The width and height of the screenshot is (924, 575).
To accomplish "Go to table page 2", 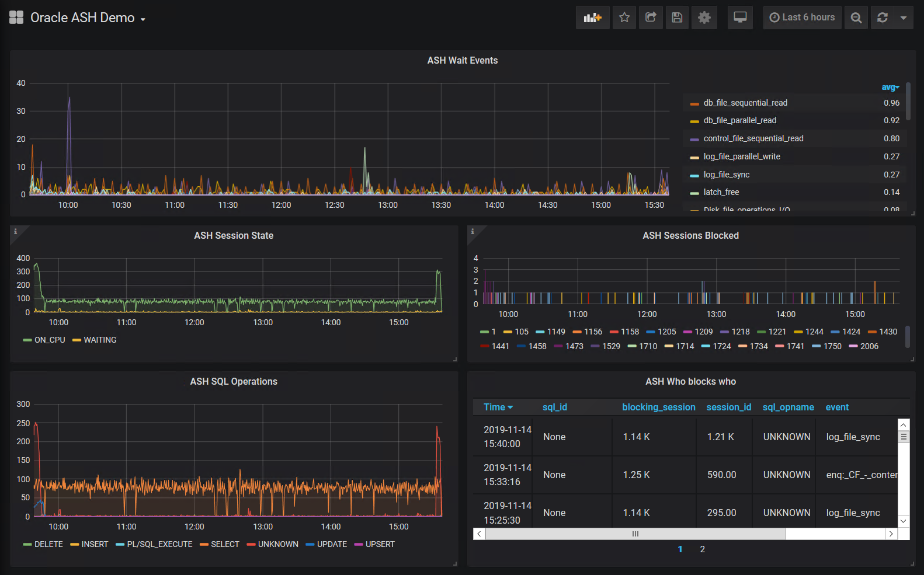I will [703, 549].
